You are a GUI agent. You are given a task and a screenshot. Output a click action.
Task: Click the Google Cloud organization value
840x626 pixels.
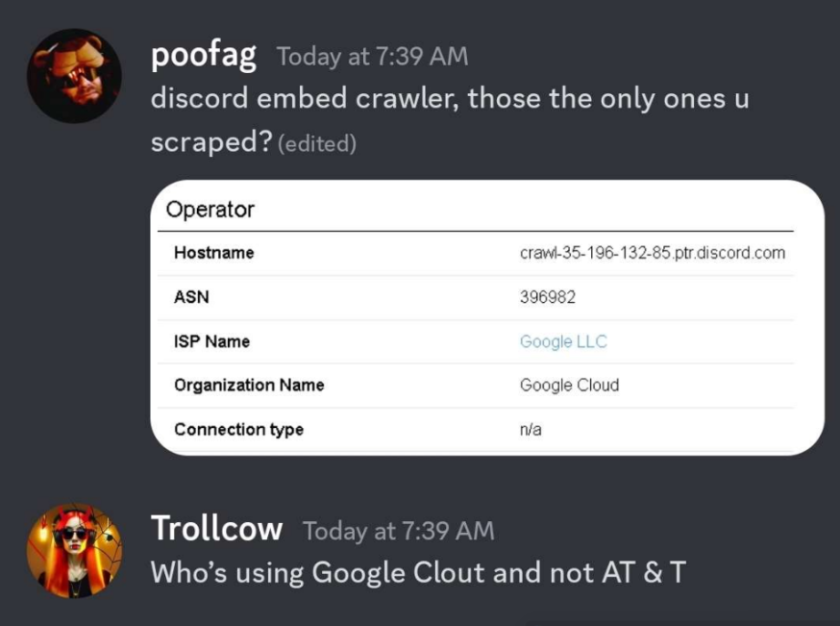(x=569, y=385)
